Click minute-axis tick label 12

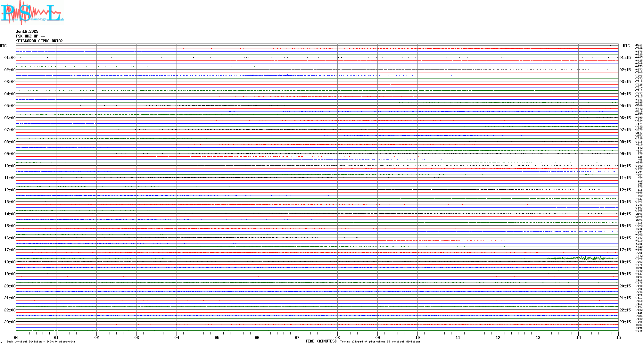498,337
